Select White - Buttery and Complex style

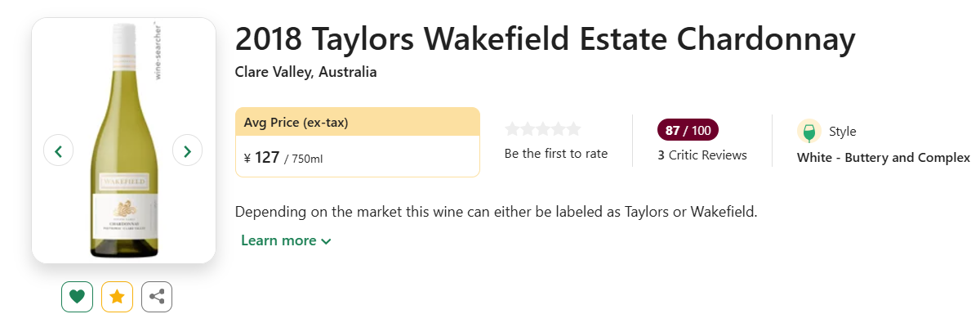(884, 158)
